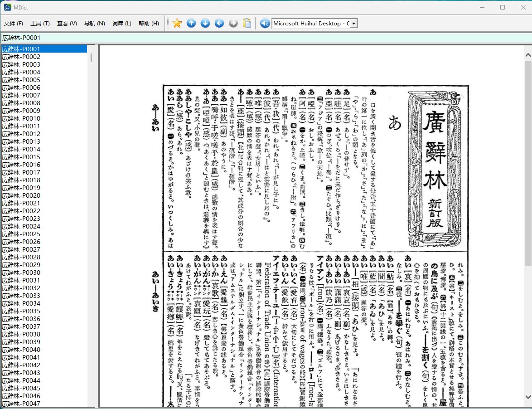The width and height of the screenshot is (532, 409).
Task: Select entry 広辞林-P0038 in the list
Action: (x=44, y=334)
